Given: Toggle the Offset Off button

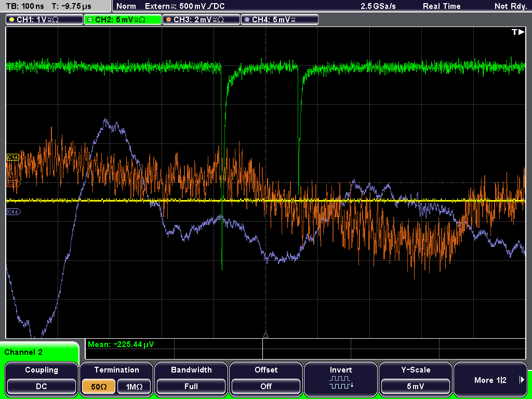Looking at the screenshot, I should click(x=266, y=387).
